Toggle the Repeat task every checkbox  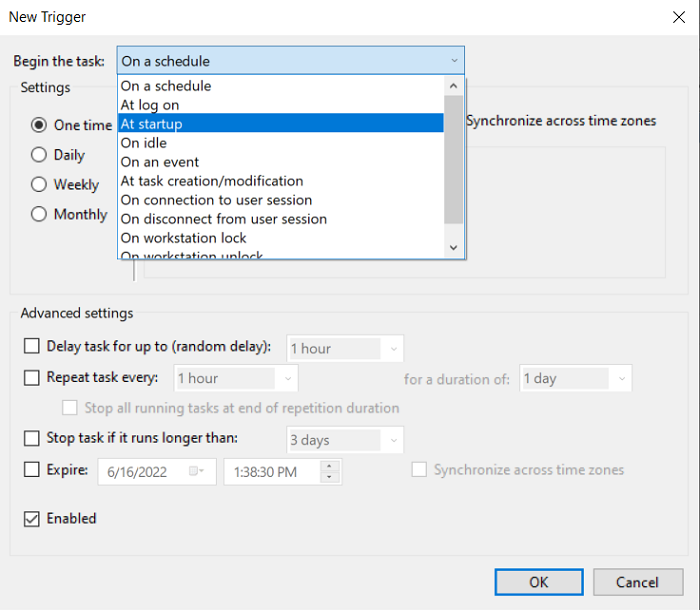tap(32, 378)
